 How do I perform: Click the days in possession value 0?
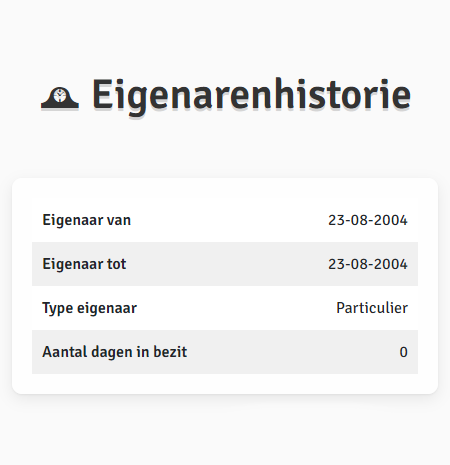[404, 352]
